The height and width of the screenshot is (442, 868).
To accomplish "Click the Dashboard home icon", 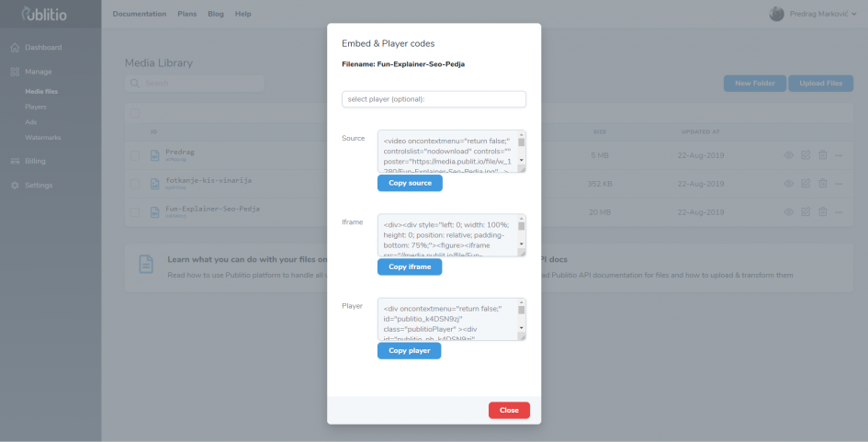I will (x=15, y=48).
